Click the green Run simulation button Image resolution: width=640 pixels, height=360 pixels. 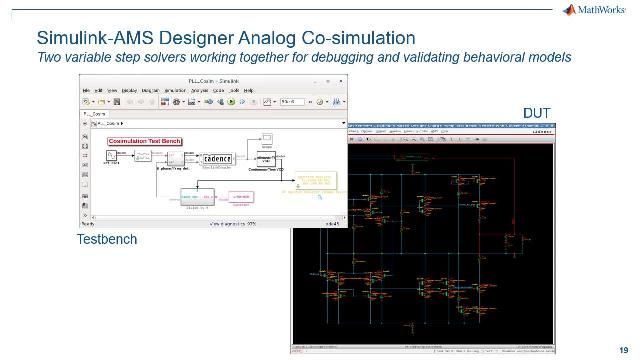pyautogui.click(x=231, y=102)
